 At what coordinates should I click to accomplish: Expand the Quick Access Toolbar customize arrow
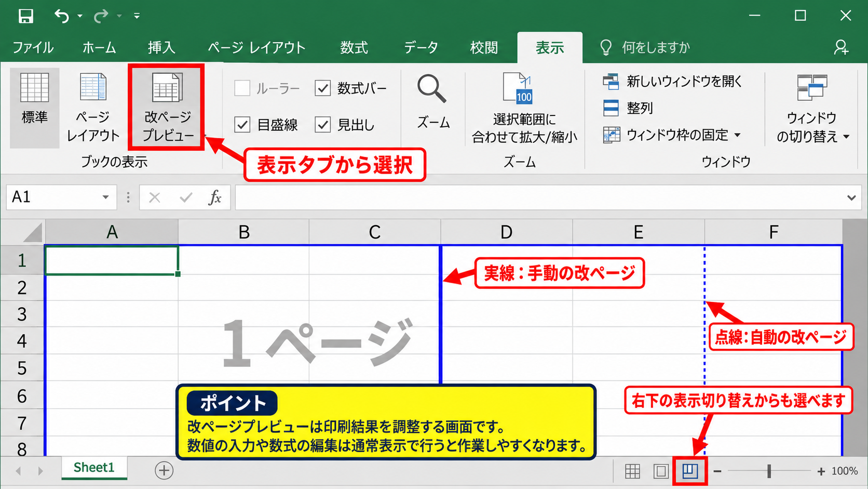137,16
